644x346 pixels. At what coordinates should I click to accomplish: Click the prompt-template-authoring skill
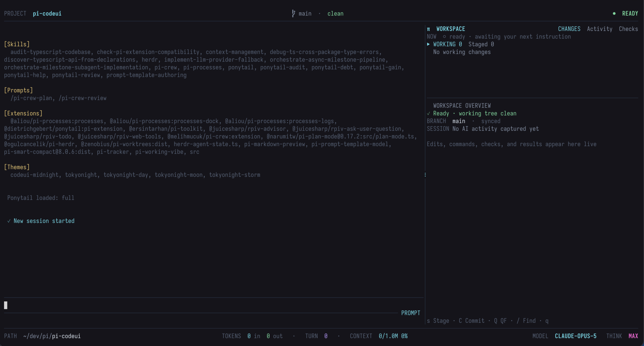147,75
